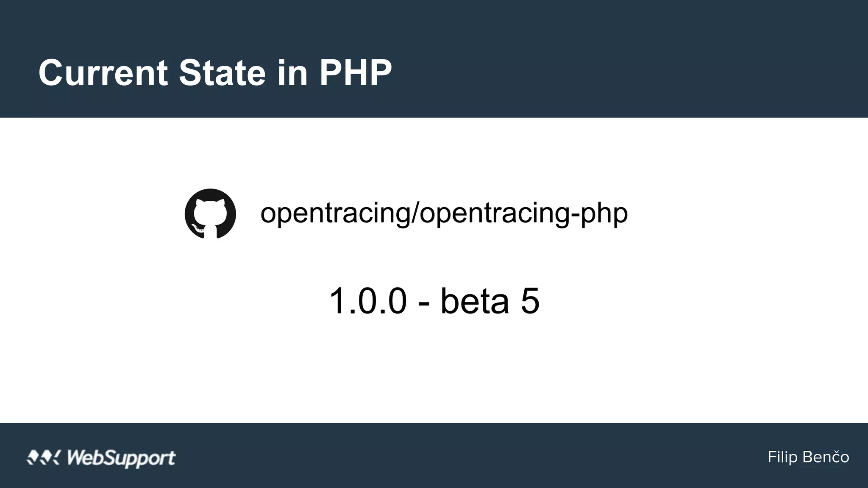Click the author name Filip Benčo

(808, 457)
